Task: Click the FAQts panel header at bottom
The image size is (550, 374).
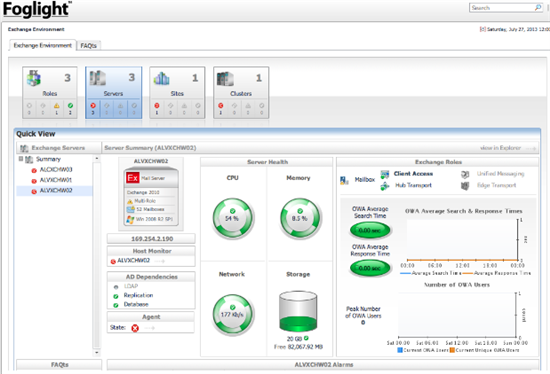Action: (x=59, y=365)
